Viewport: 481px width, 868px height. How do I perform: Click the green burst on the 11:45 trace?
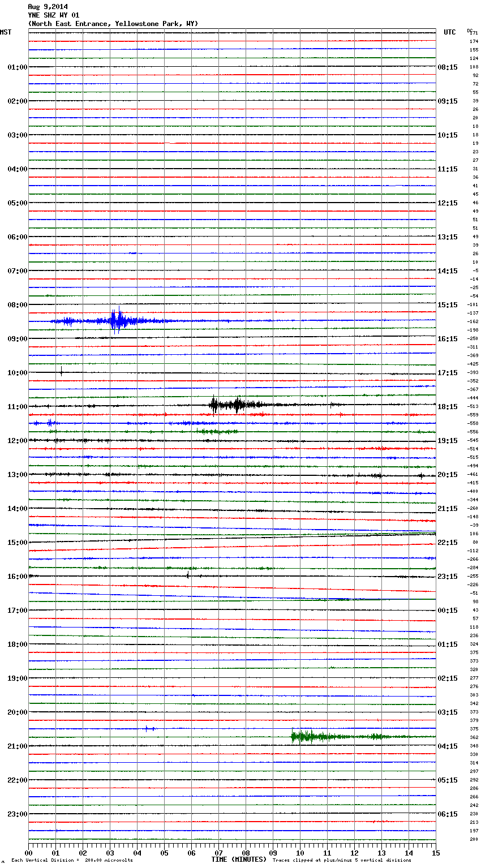pyautogui.click(x=218, y=432)
